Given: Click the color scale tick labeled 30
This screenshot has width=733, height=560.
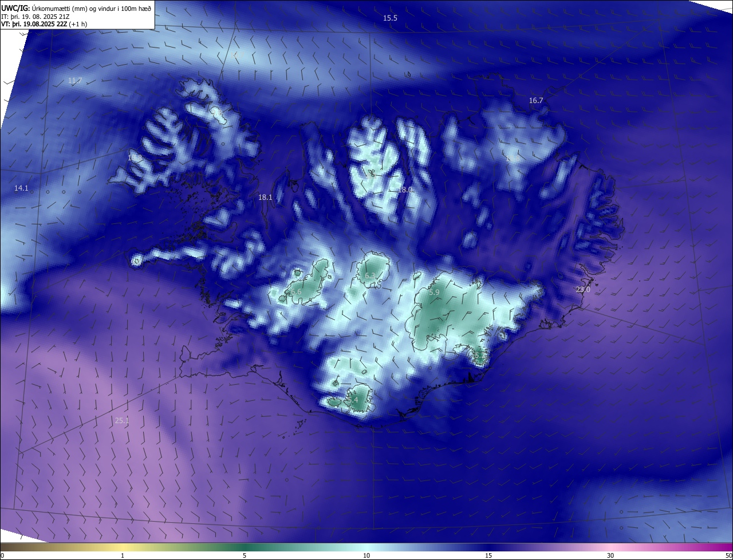Looking at the screenshot, I should click(610, 555).
